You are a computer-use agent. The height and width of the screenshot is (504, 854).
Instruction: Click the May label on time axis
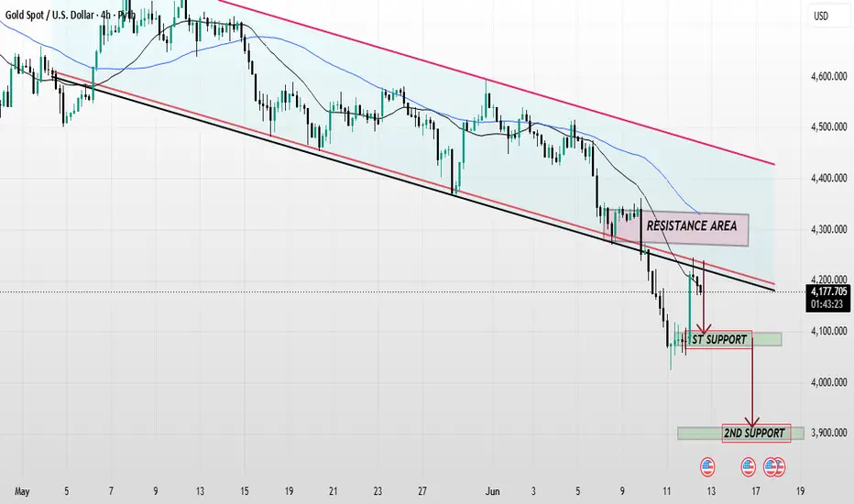22,491
